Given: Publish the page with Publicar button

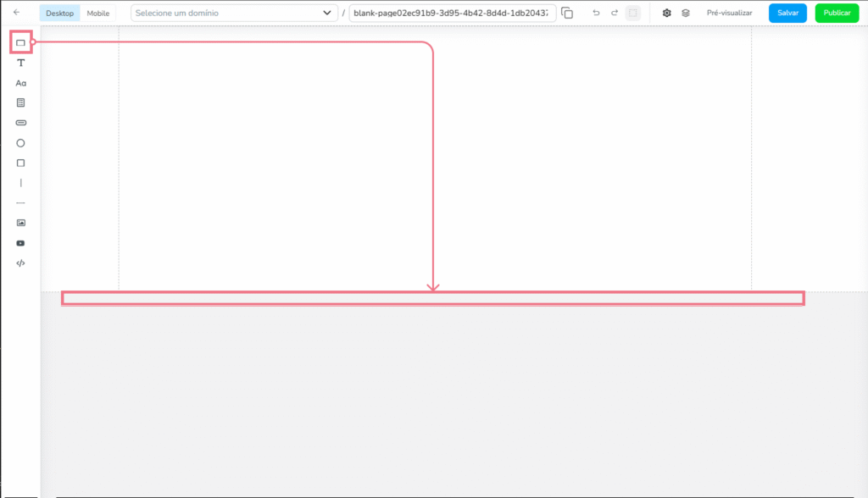Looking at the screenshot, I should pyautogui.click(x=837, y=14).
